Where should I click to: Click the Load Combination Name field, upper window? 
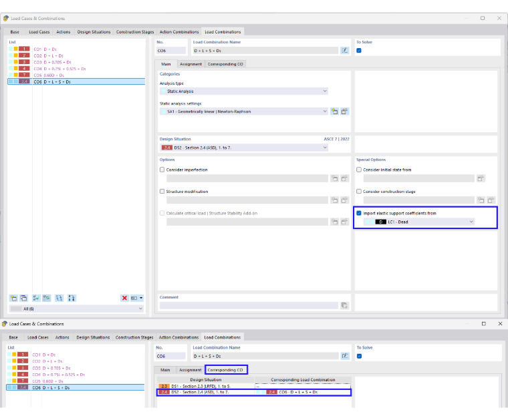click(265, 51)
